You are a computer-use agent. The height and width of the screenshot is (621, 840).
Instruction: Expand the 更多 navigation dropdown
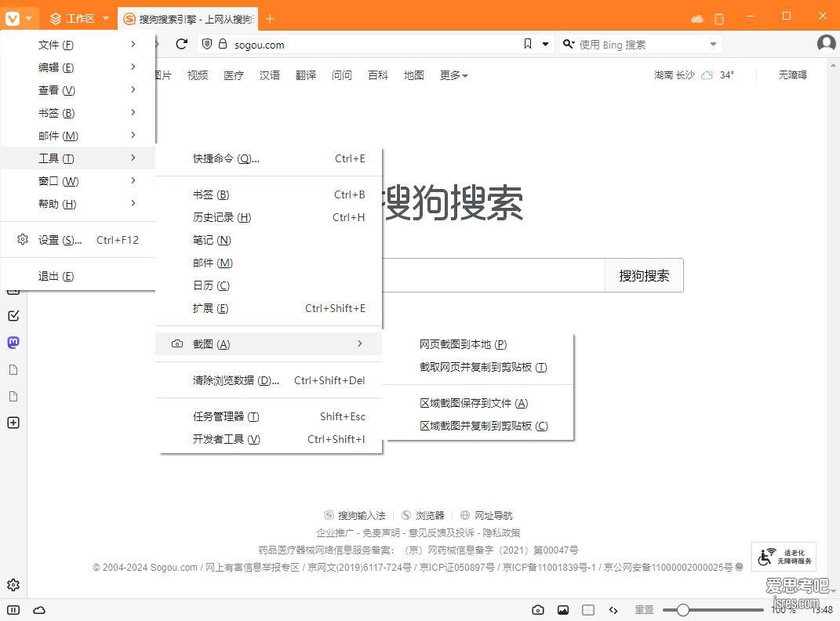[x=454, y=75]
